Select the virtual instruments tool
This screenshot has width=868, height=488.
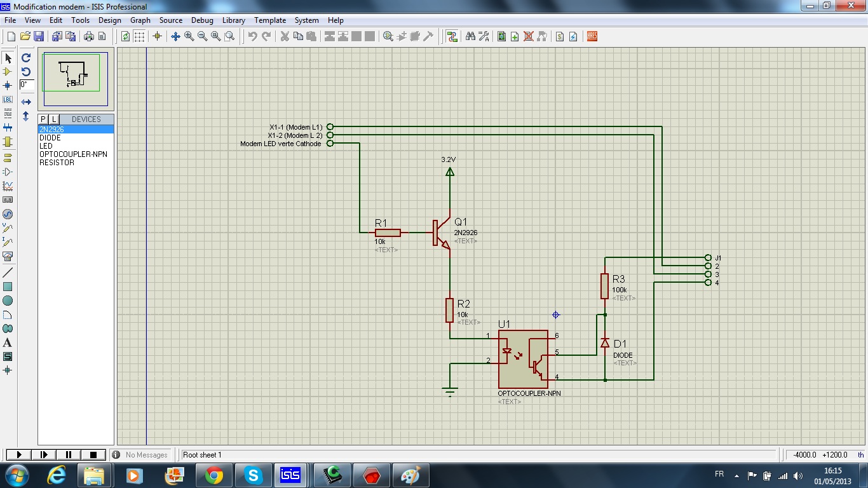(8, 256)
